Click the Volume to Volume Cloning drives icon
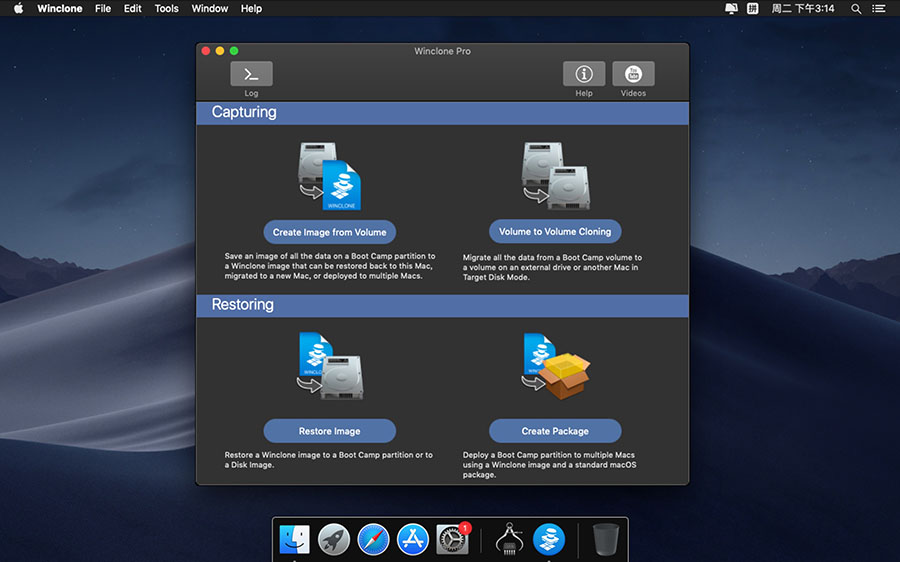Image resolution: width=900 pixels, height=562 pixels. [x=555, y=176]
